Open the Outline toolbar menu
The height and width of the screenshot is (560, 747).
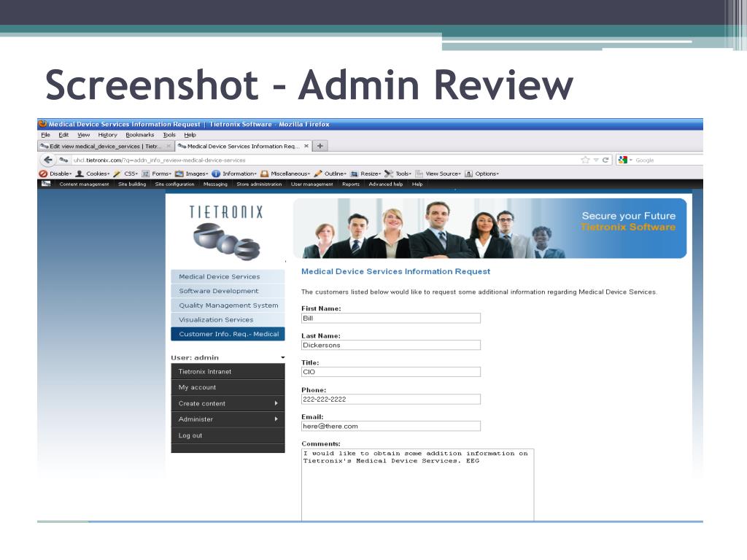(330, 174)
